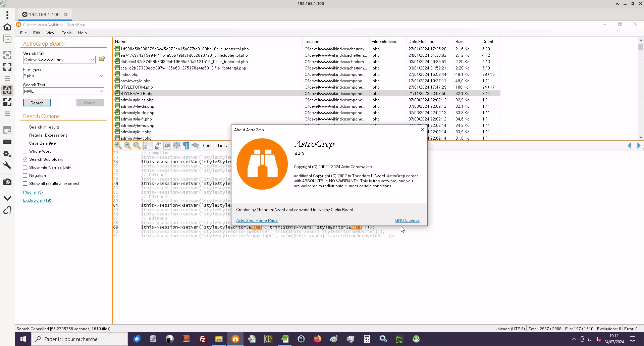Viewport: 644px width, 346px height.
Task: Zoom in on the preview text
Action: pyautogui.click(x=118, y=145)
